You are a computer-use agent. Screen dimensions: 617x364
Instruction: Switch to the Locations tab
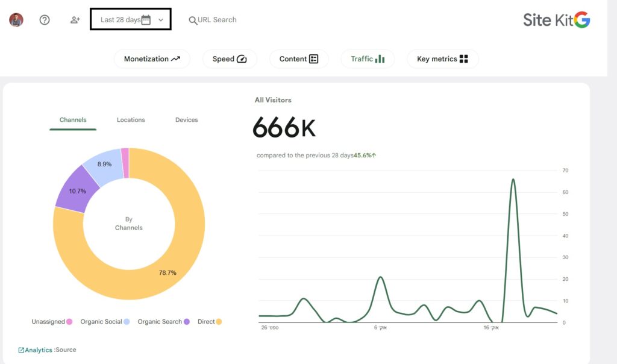point(131,120)
